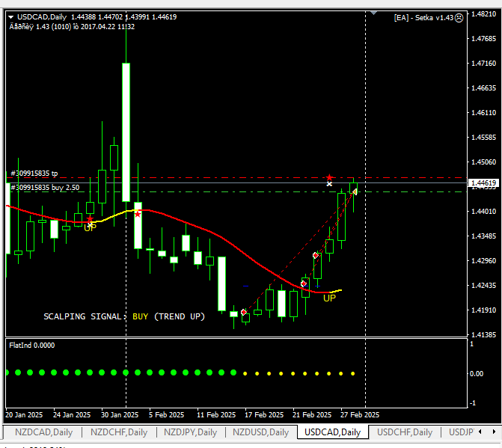Click the FlatInd 0.0000 indicator label
Image resolution: width=502 pixels, height=448 pixels.
[32, 346]
